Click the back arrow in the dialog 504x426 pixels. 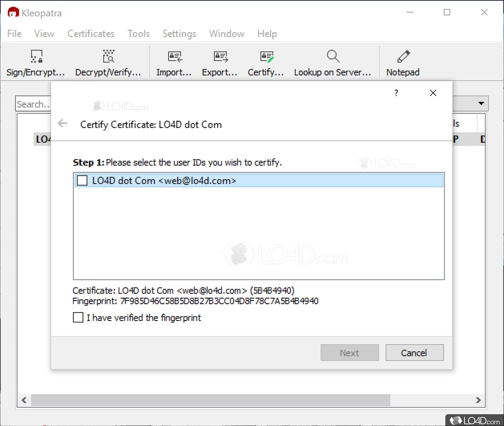[x=62, y=123]
